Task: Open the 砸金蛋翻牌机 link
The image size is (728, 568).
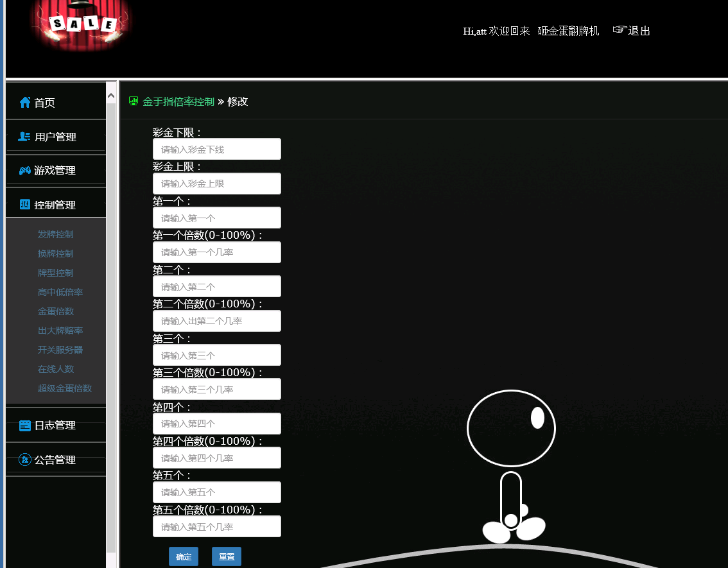Action: (x=568, y=30)
